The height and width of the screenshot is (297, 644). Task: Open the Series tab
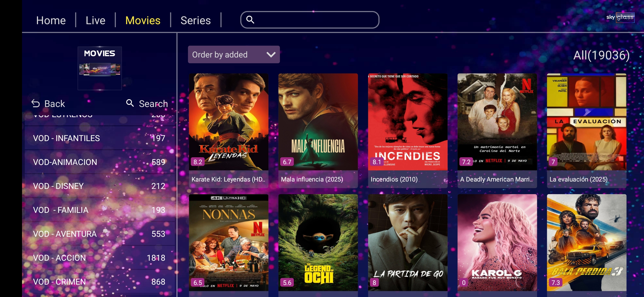(x=195, y=20)
